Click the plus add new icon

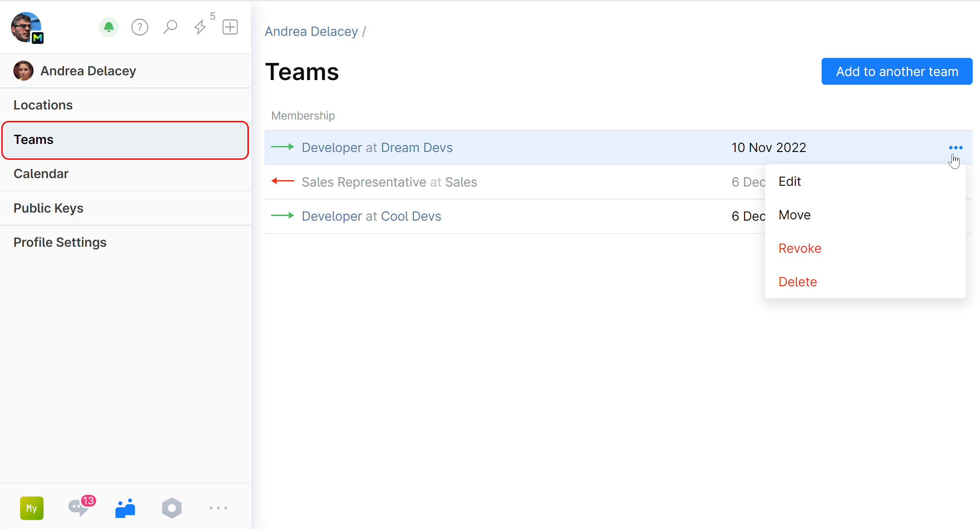[230, 27]
